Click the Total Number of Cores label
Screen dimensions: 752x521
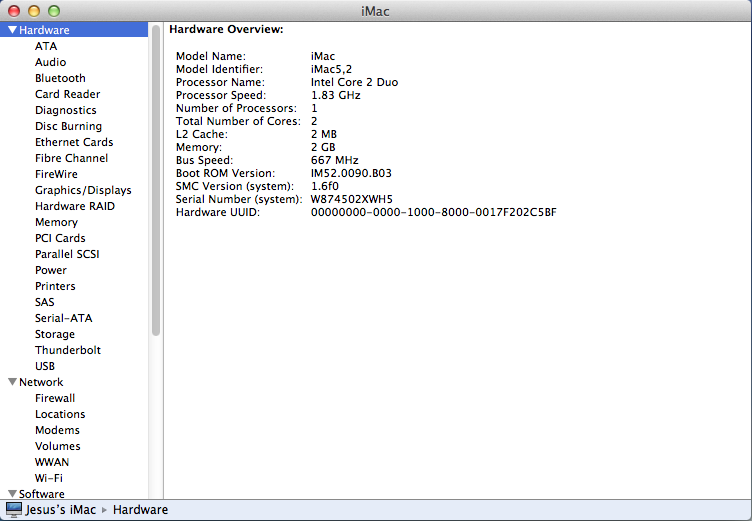coord(238,121)
